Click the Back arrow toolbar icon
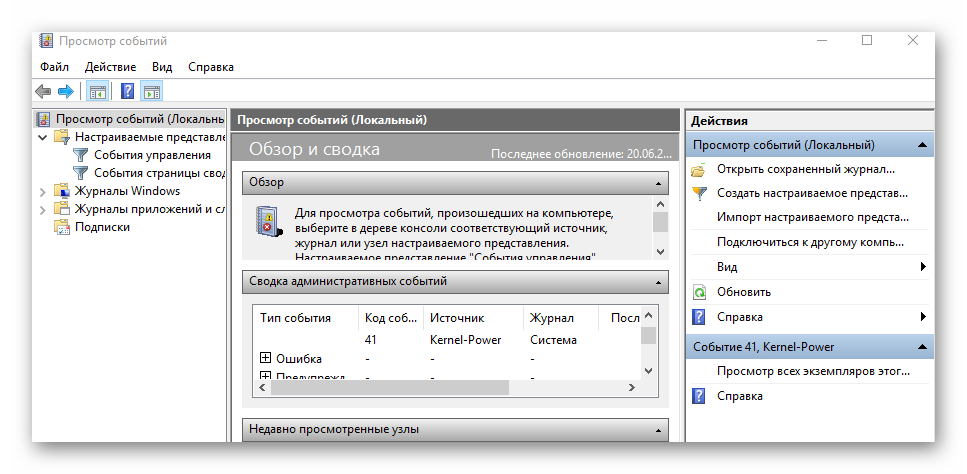967x474 pixels. click(43, 92)
